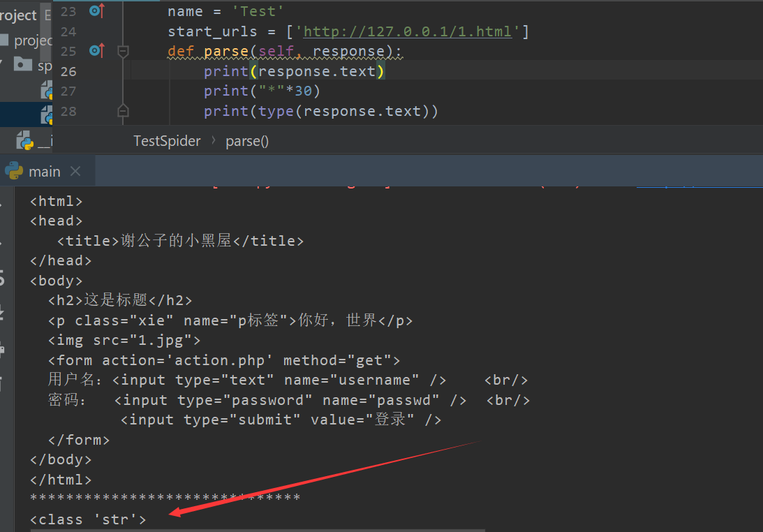Click the console horizontal scrollbar at bottom
763x532 pixels.
[x=258, y=530]
